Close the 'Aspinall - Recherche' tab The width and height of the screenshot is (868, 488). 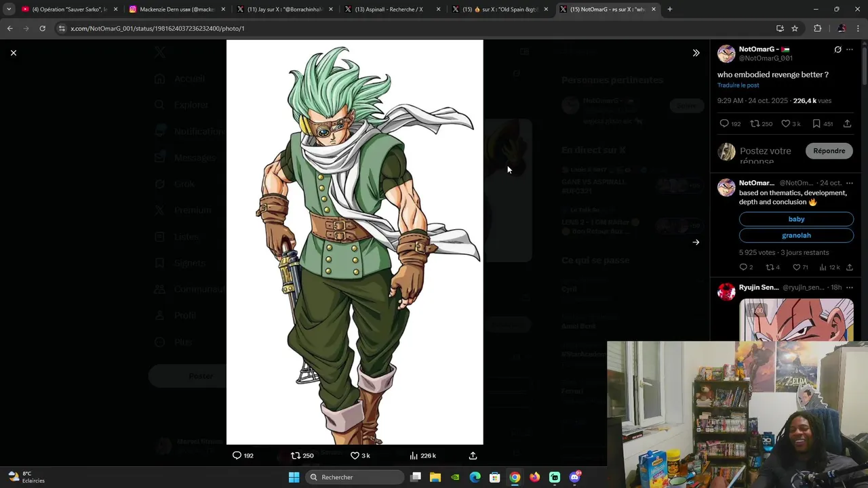(x=439, y=9)
